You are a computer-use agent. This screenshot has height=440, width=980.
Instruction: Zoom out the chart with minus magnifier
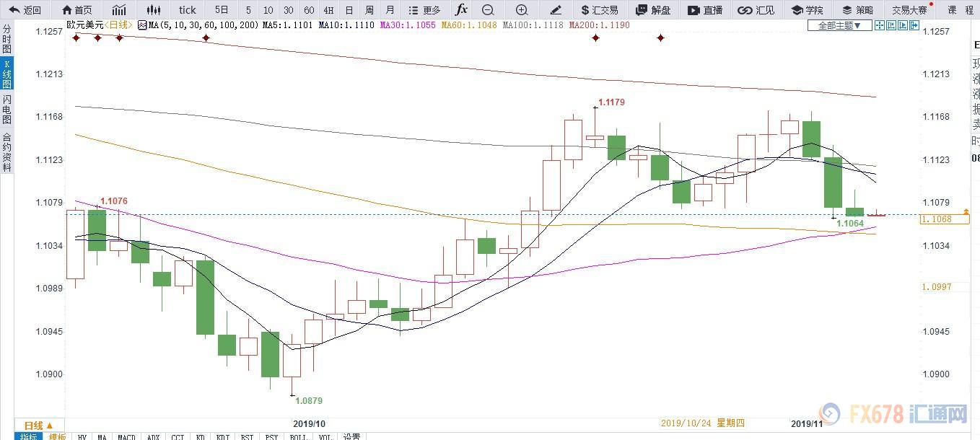click(x=488, y=10)
